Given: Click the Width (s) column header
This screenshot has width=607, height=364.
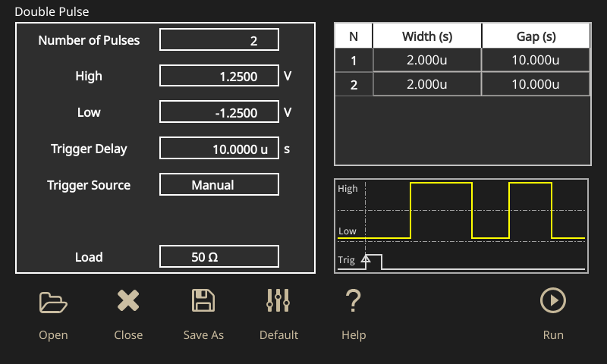Looking at the screenshot, I should click(427, 36).
